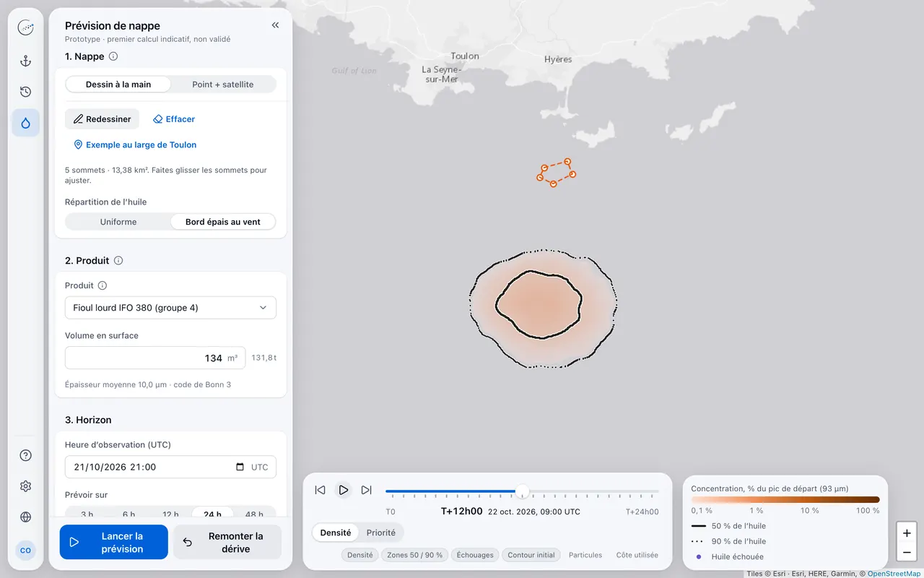Click the timeline slider handle at T+12h00
Screen dimensions: 924x578
pyautogui.click(x=522, y=492)
